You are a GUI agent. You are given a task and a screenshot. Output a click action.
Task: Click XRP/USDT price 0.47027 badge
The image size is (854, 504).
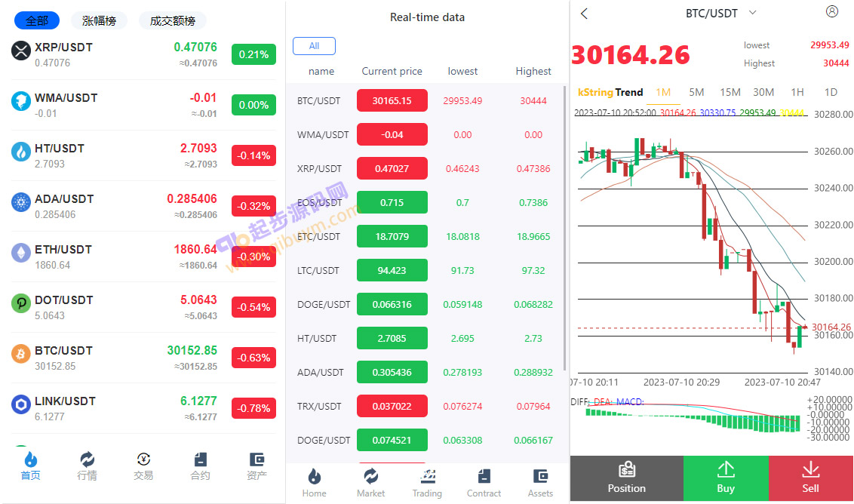click(392, 168)
